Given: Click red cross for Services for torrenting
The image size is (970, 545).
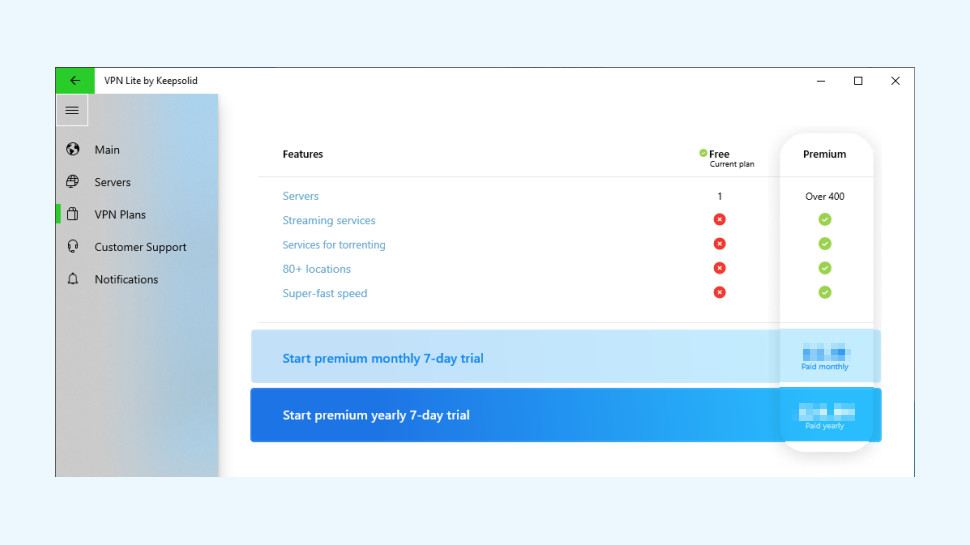Looking at the screenshot, I should (719, 244).
